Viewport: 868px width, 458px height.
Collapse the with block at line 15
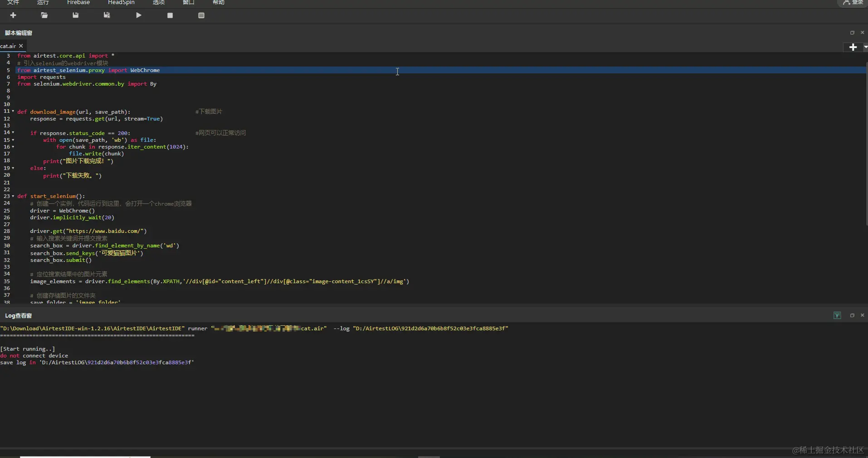pyautogui.click(x=13, y=140)
